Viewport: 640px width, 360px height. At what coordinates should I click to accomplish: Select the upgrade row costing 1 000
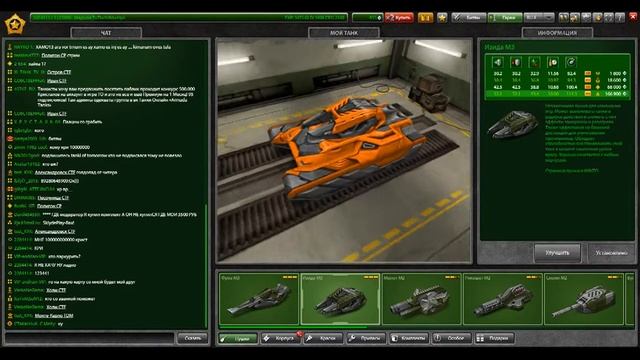click(558, 73)
